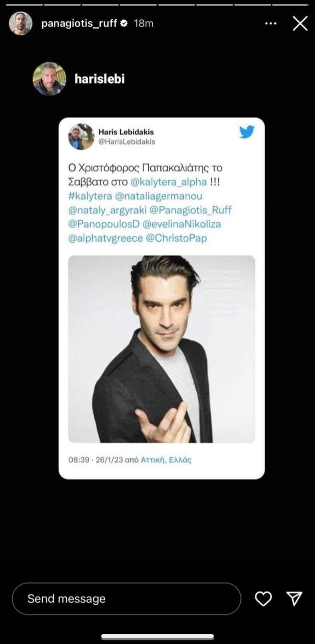This screenshot has height=644, width=315.
Task: Open the harislebi username link
Action: 100,79
